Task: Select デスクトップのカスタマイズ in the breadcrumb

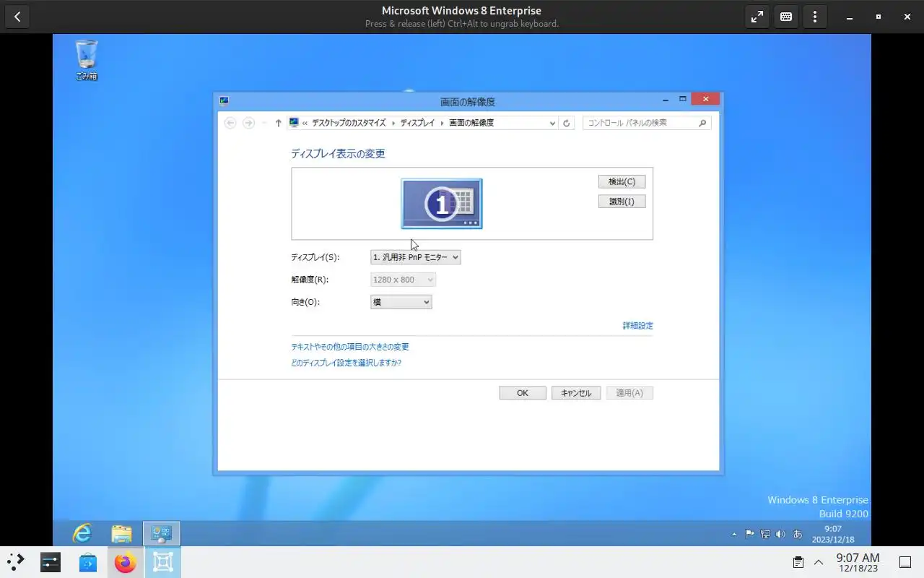Action: pyautogui.click(x=349, y=123)
